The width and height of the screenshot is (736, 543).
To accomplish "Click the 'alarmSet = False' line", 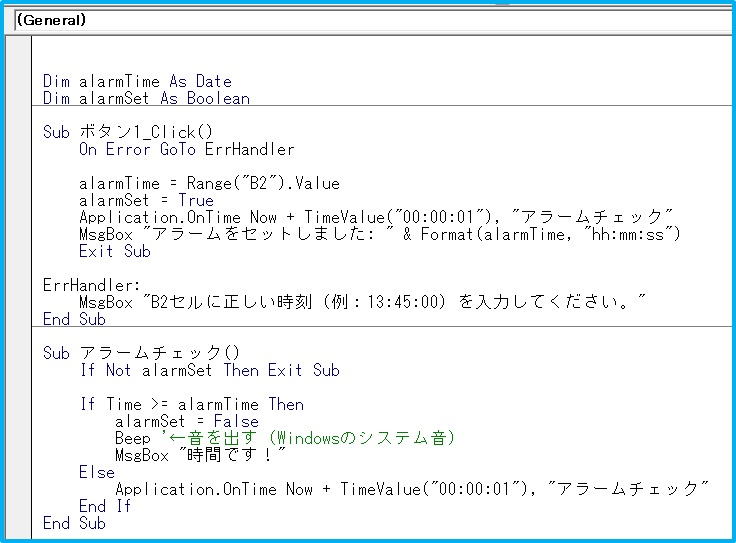I will tap(187, 421).
